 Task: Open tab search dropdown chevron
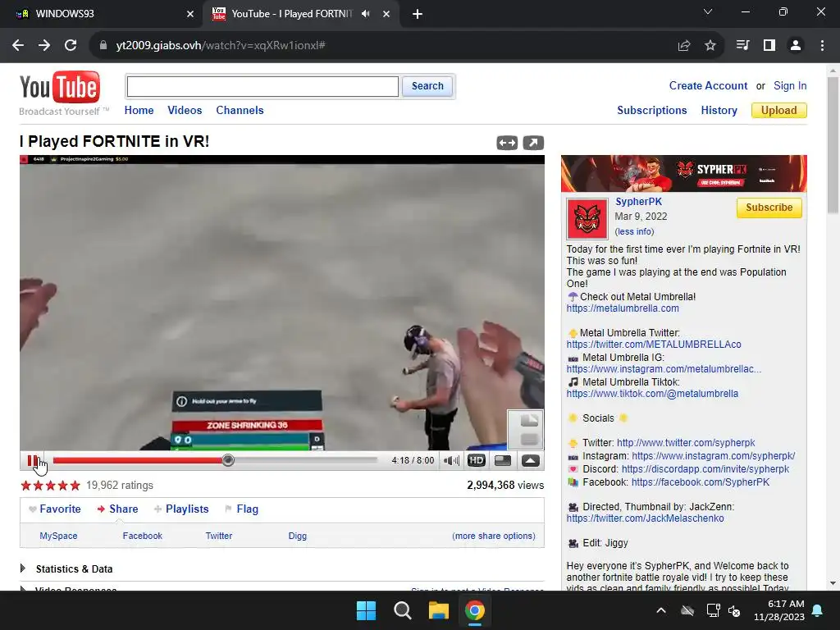pyautogui.click(x=708, y=11)
